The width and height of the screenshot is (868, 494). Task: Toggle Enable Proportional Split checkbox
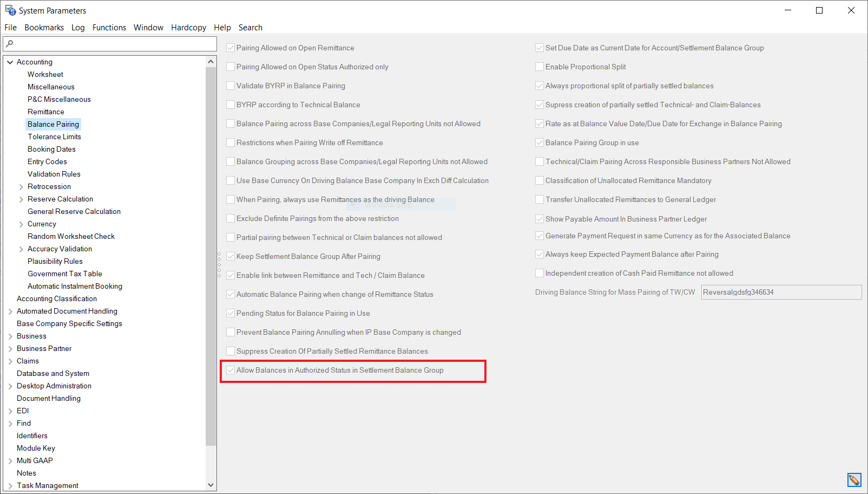tap(540, 67)
